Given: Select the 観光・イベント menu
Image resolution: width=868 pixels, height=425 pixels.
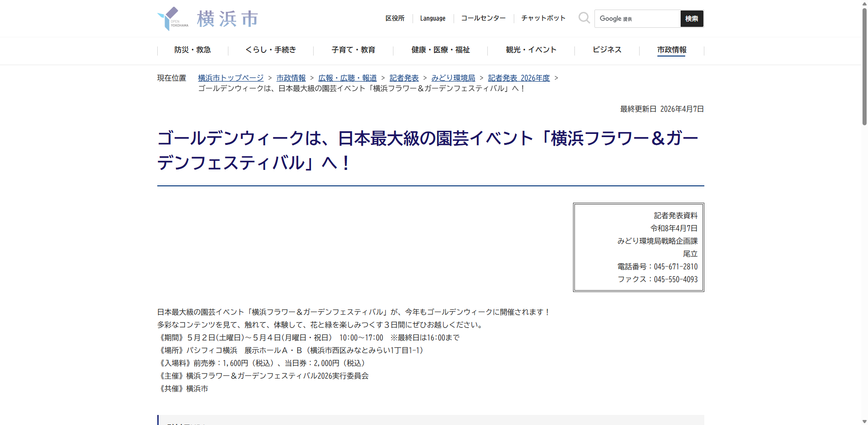Looking at the screenshot, I should click(530, 50).
